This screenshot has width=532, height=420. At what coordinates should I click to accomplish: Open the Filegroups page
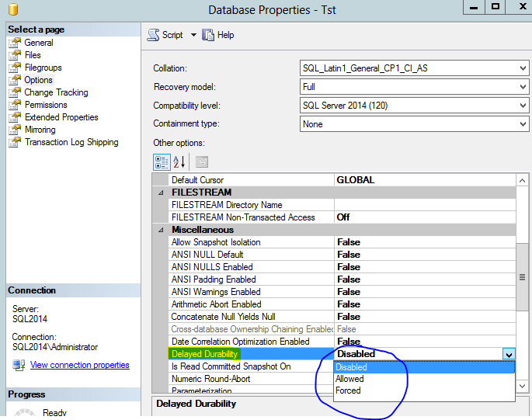pos(43,68)
